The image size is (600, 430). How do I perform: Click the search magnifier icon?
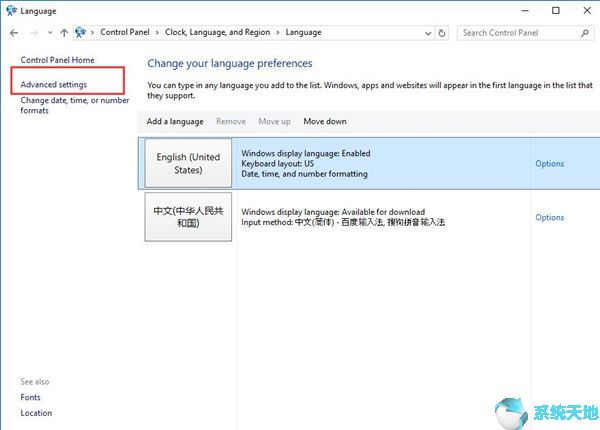pos(585,33)
